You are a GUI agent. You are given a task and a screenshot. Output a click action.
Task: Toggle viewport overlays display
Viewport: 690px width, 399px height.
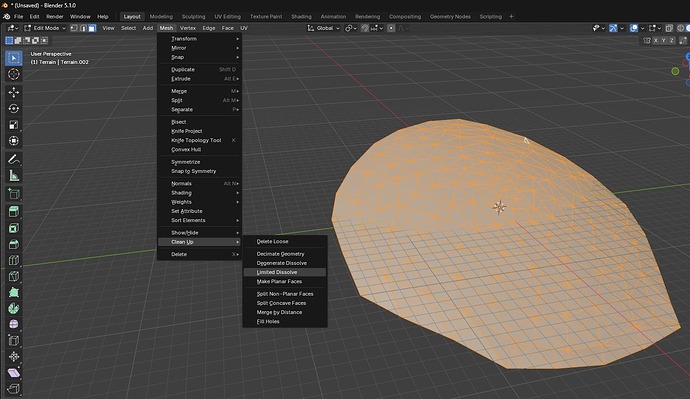click(634, 28)
